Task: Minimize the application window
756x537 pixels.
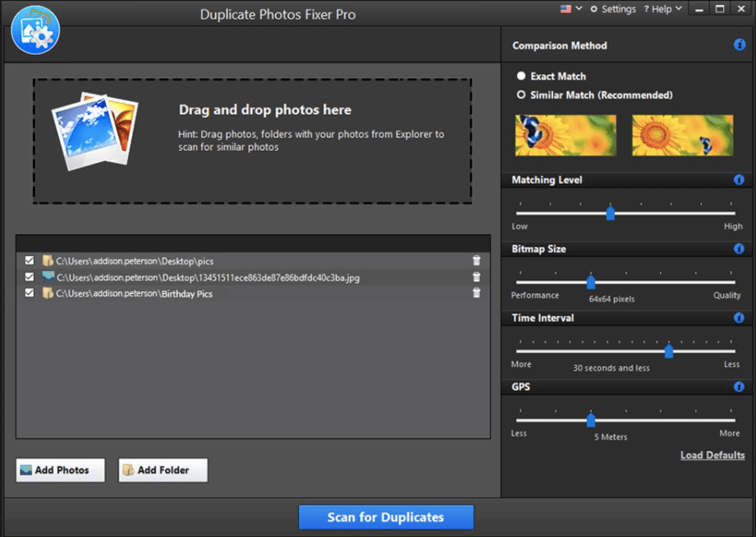Action: pos(699,9)
